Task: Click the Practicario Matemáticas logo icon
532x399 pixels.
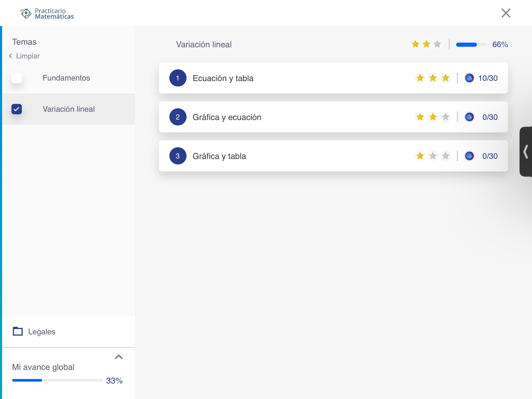Action: click(26, 14)
